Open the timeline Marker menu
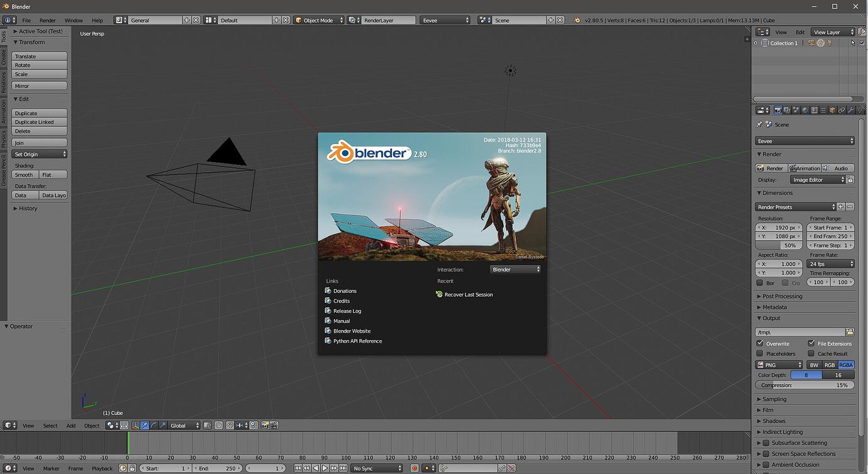868x474 pixels. (x=52, y=468)
